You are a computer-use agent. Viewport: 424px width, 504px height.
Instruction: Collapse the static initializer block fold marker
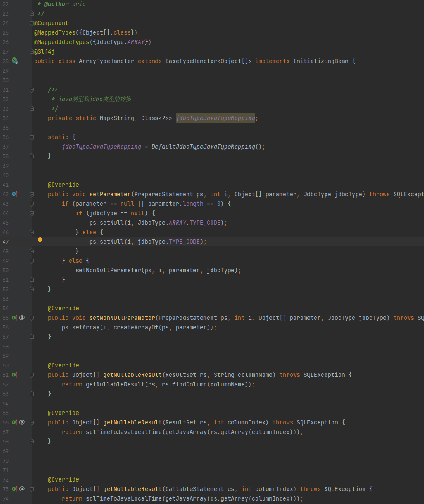click(32, 137)
